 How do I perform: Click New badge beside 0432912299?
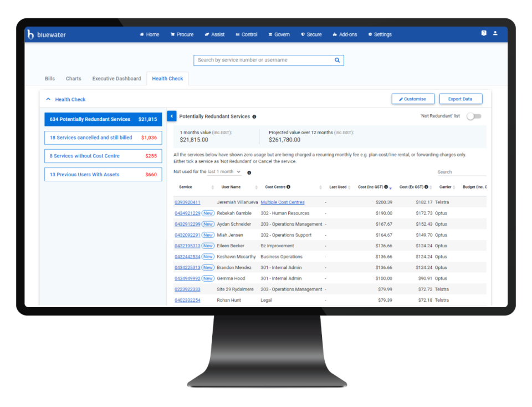(208, 224)
